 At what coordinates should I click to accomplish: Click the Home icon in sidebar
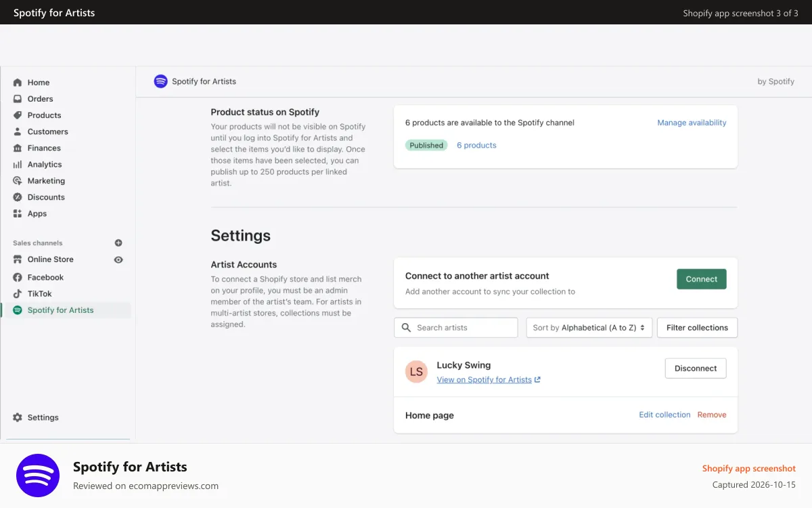pos(18,83)
